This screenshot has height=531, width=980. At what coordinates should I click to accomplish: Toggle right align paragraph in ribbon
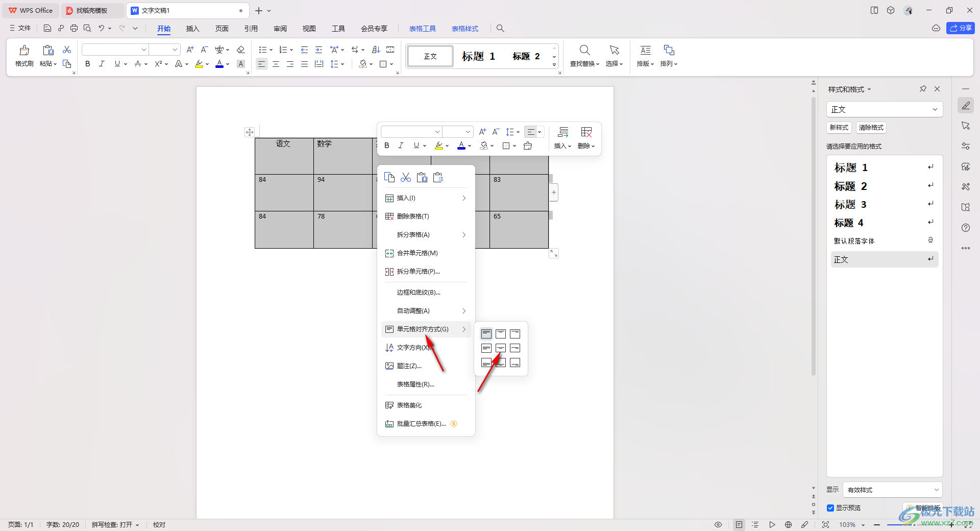[x=290, y=64]
